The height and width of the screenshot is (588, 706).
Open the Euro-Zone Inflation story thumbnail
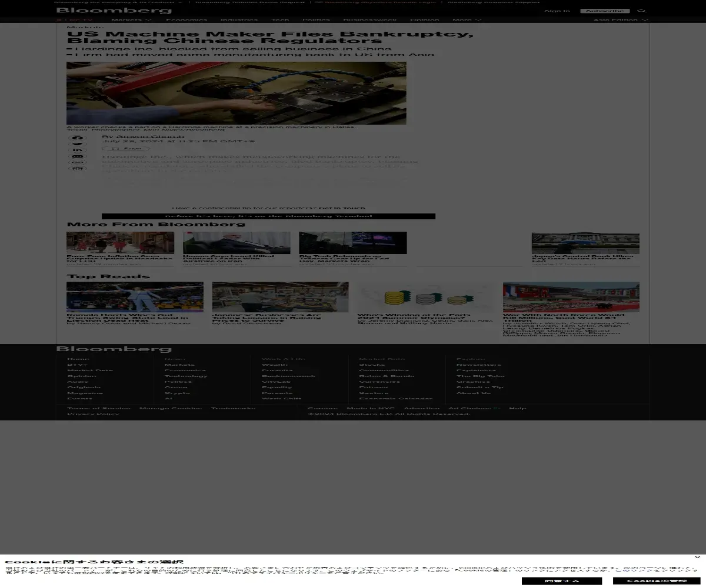tap(121, 243)
